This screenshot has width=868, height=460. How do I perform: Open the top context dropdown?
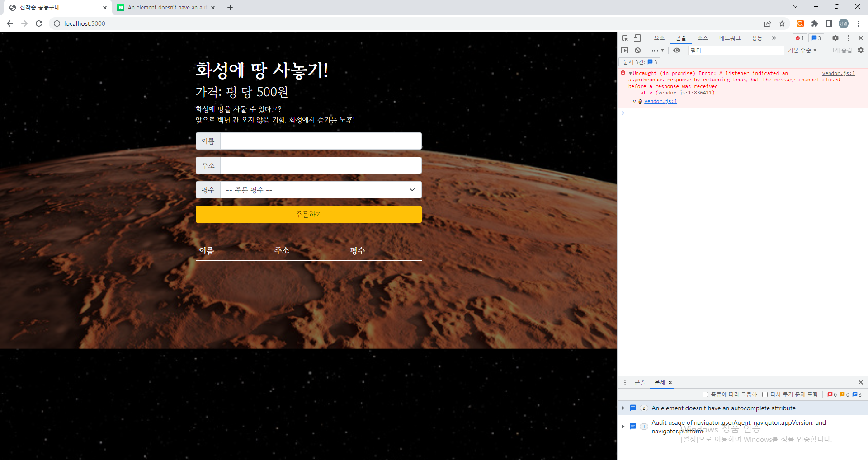click(x=657, y=50)
